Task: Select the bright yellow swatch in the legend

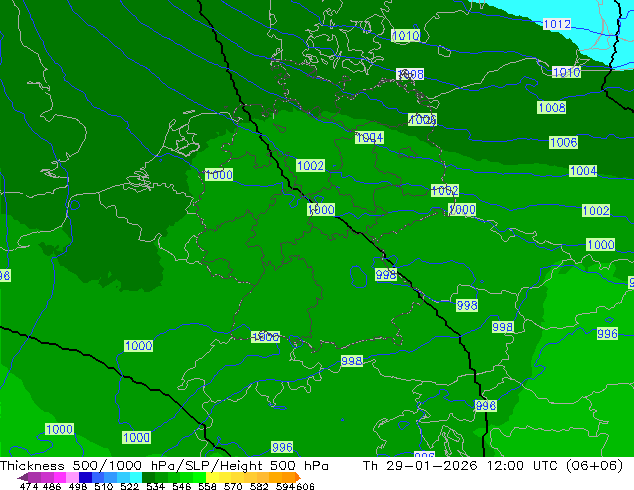Action: pyautogui.click(x=212, y=477)
